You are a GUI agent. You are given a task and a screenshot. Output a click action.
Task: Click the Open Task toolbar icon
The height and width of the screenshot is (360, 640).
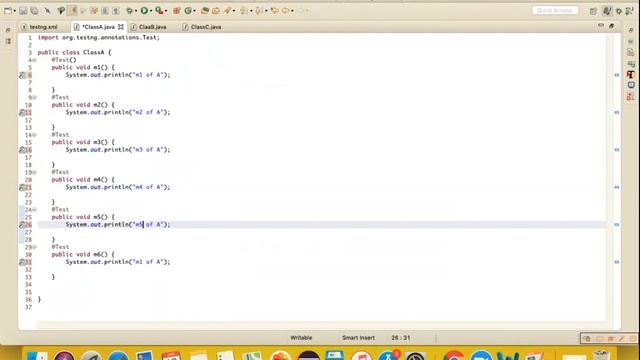[216, 11]
